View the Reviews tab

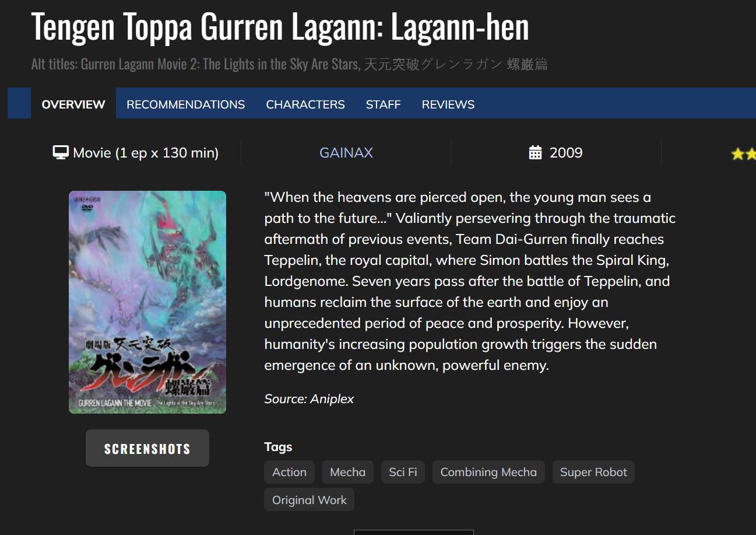(448, 104)
